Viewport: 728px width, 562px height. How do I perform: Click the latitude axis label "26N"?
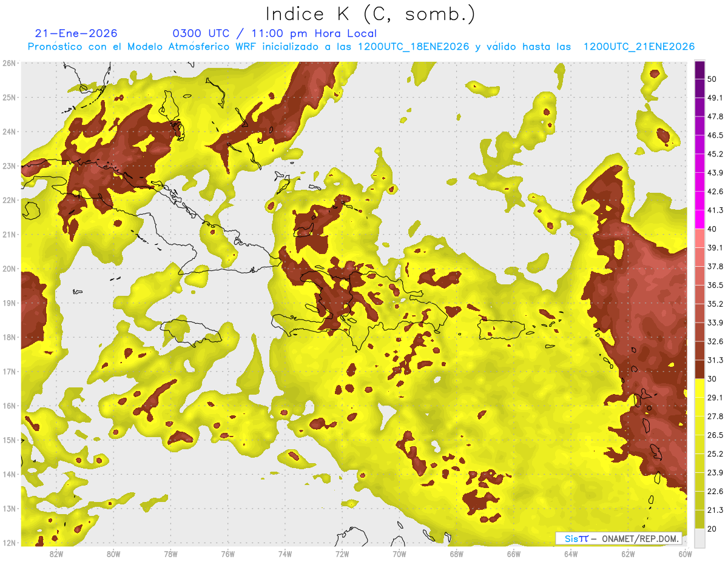click(x=9, y=63)
